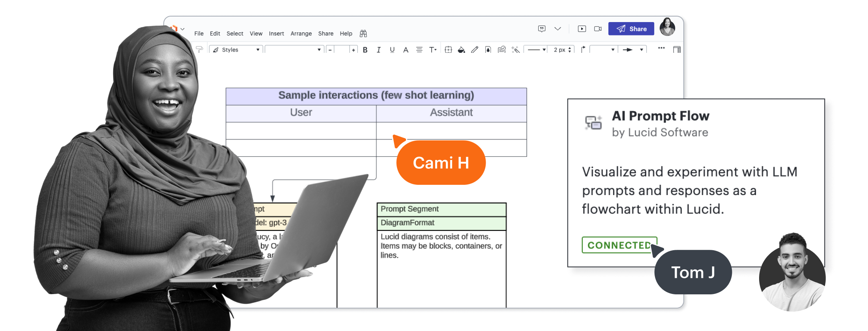Expand the line style dropdown

point(536,50)
